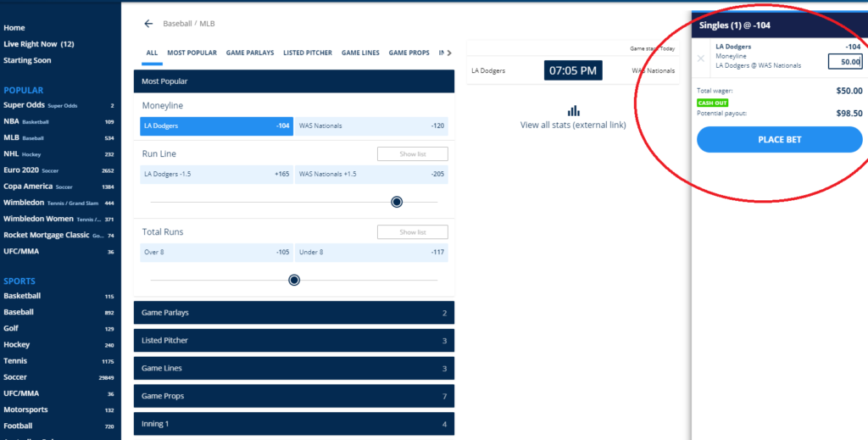Expand the Listed Pitcher section
Image resolution: width=868 pixels, height=440 pixels.
coord(294,340)
